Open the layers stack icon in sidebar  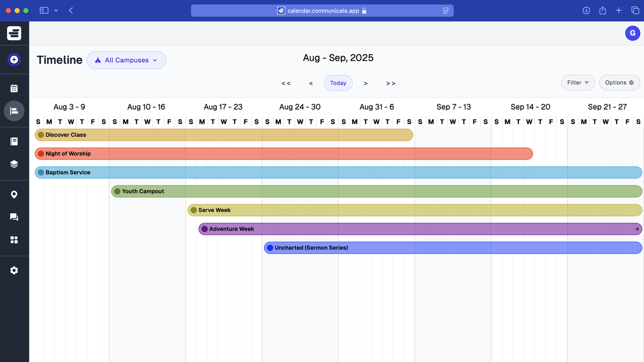tap(14, 164)
